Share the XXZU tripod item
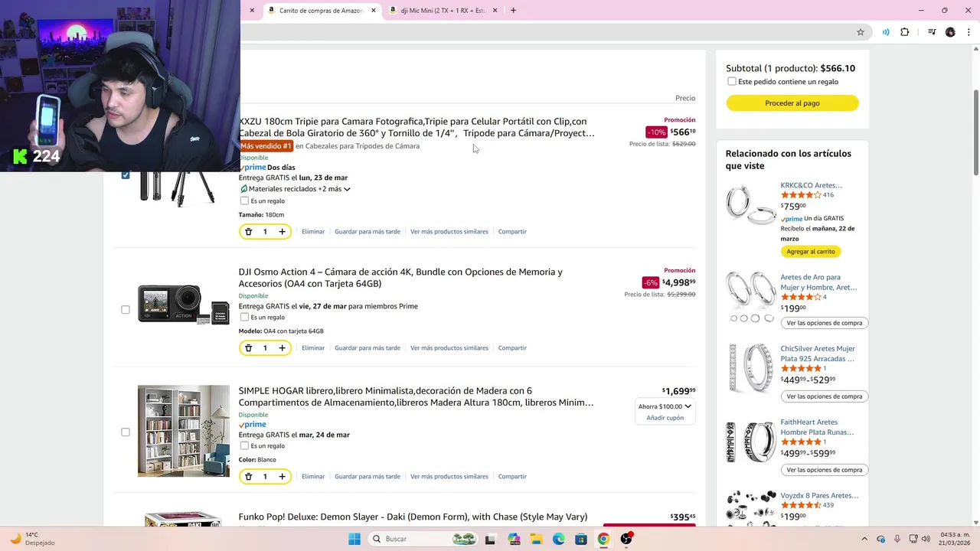The height and width of the screenshot is (551, 980). 512,232
